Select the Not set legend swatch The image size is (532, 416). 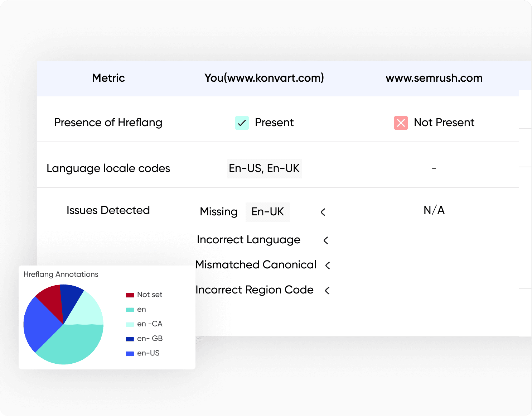tap(130, 295)
